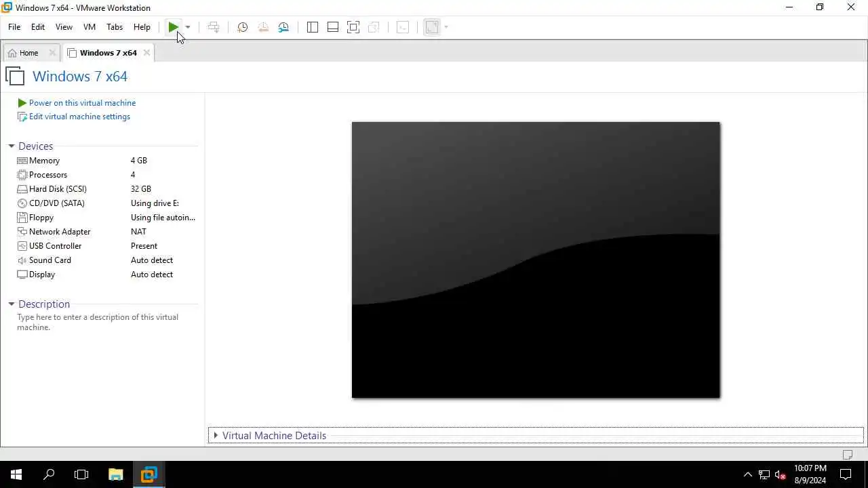Click the Display monitor icon

point(22,274)
